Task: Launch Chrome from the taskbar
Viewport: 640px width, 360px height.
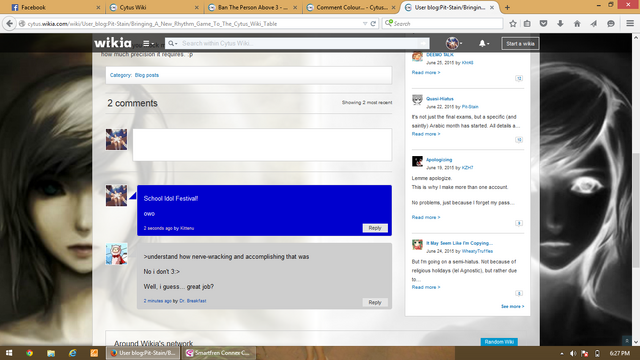Action: tap(29, 353)
